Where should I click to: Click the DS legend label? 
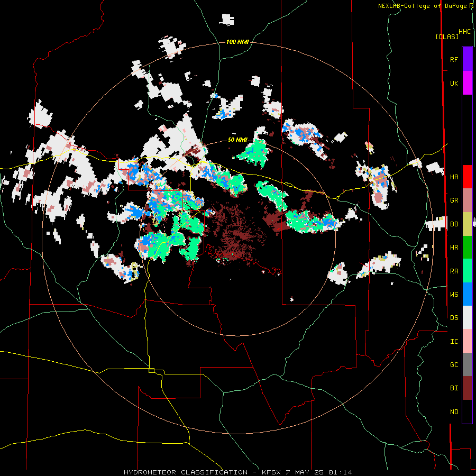454,317
